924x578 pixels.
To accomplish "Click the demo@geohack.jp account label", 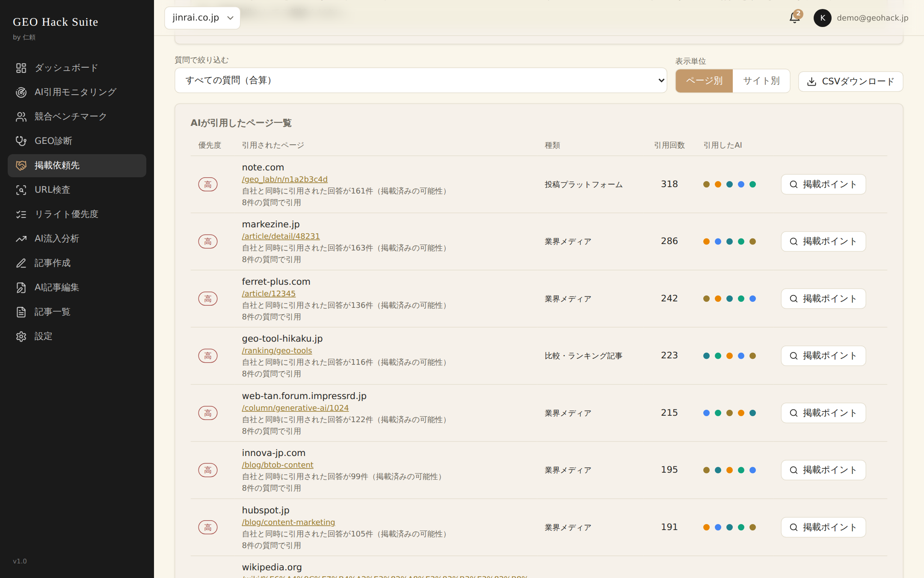I will pyautogui.click(x=873, y=18).
